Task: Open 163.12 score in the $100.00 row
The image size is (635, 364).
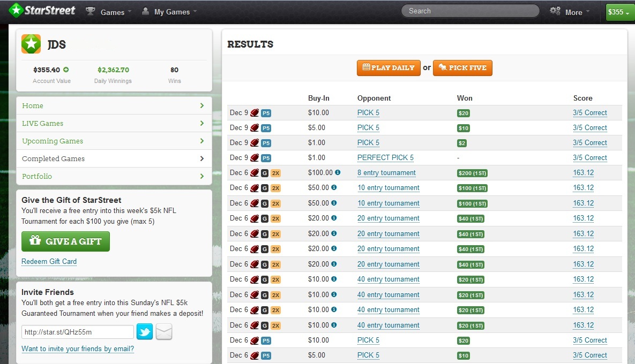Action: tap(583, 173)
